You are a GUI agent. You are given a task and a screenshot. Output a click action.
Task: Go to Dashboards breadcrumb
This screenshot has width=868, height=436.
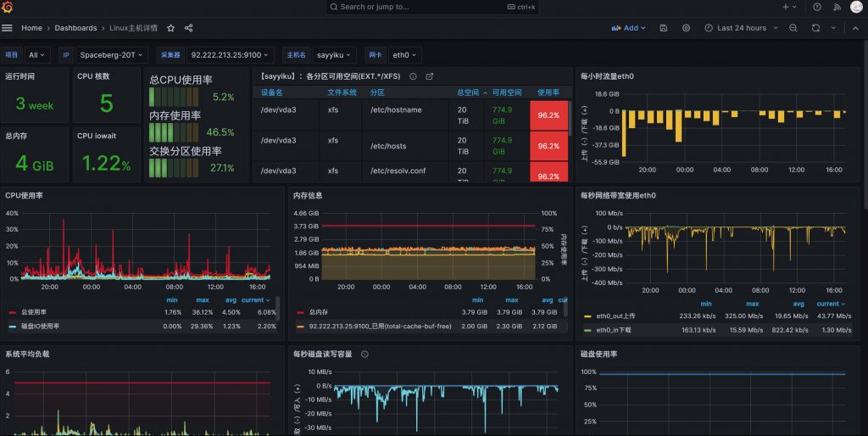(75, 28)
